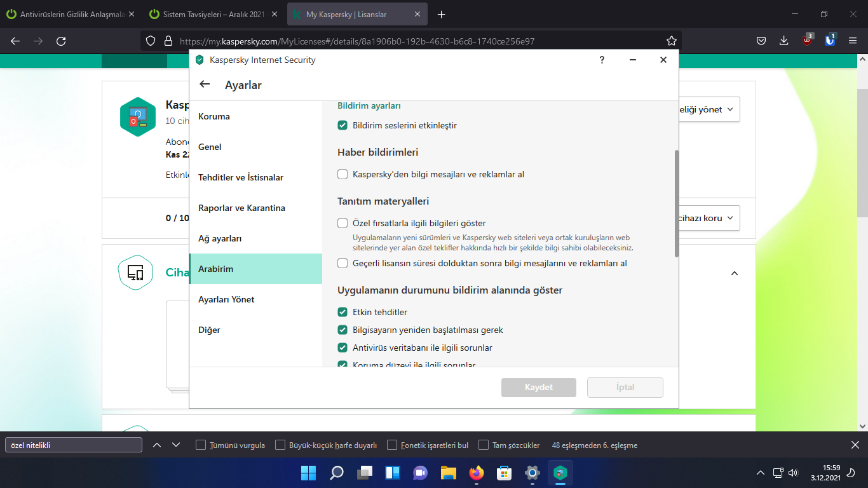Open Task View from the taskbar
This screenshot has height=488, width=868.
[x=364, y=473]
